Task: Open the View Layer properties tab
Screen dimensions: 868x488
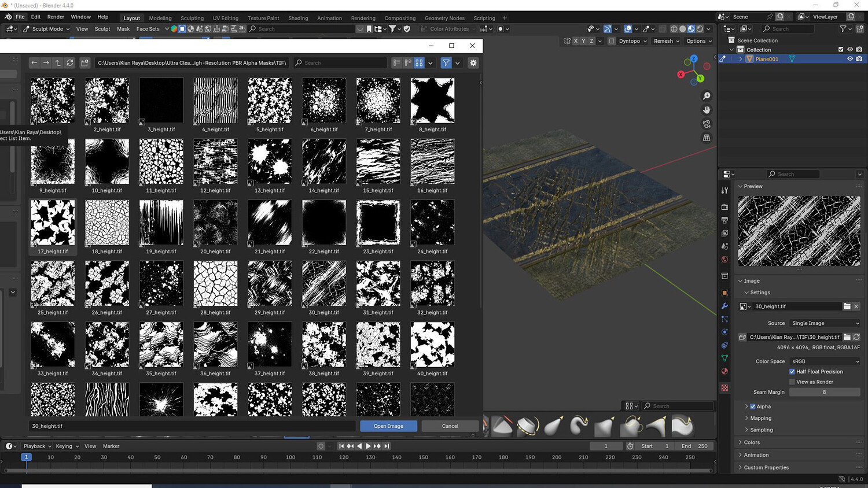Action: 724,233
